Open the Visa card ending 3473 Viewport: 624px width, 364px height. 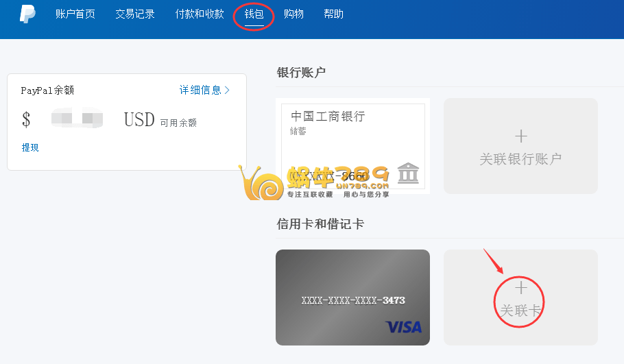[x=352, y=298]
